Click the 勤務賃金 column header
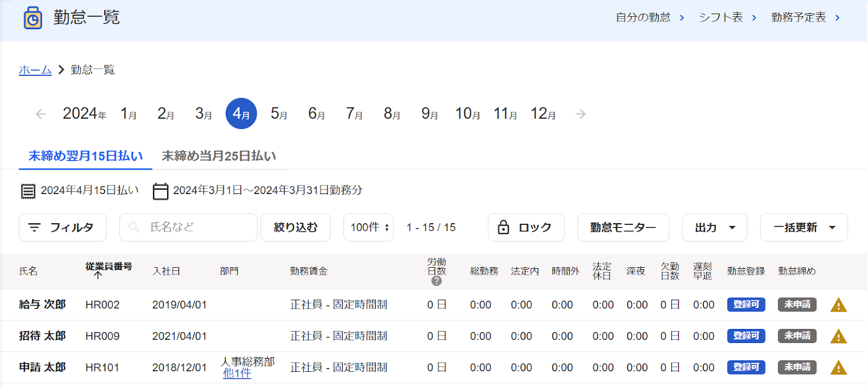Image resolution: width=868 pixels, height=388 pixels. pyautogui.click(x=309, y=271)
